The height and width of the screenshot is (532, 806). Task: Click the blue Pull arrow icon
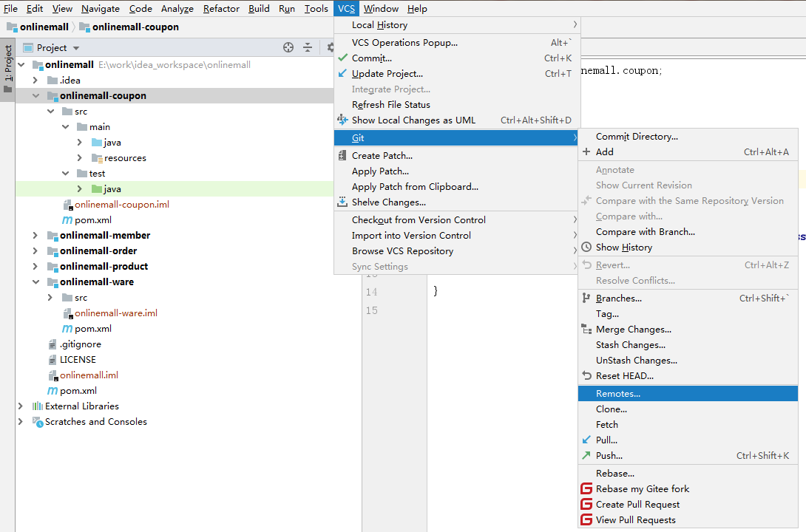586,440
